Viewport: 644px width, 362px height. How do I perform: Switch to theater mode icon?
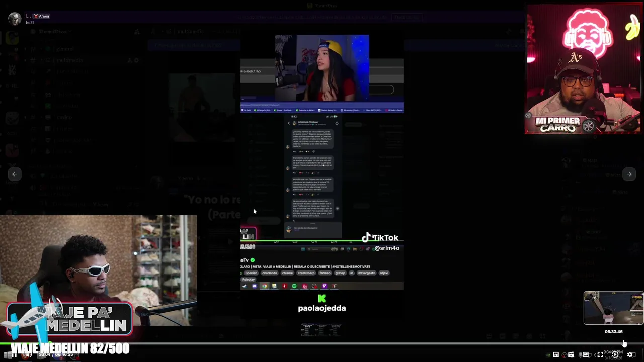pos(586,354)
